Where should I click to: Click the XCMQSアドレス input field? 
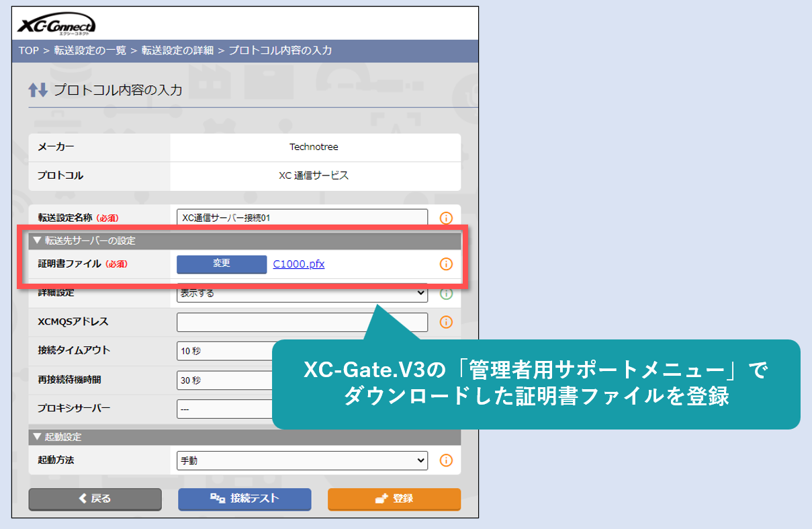[x=302, y=322]
